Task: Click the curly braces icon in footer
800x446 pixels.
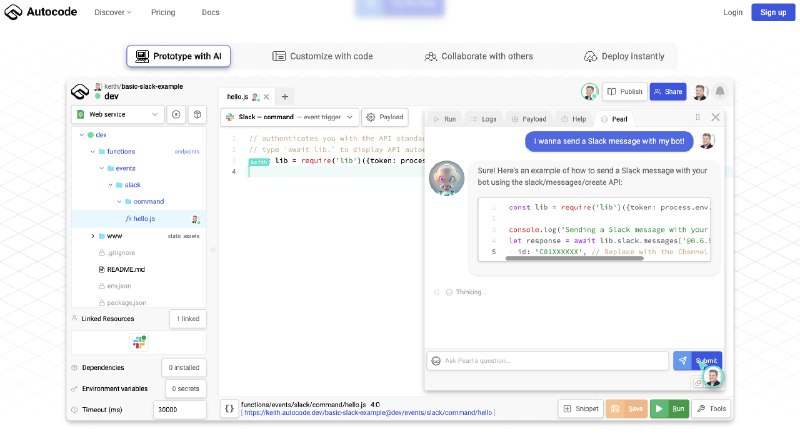Action: pyautogui.click(x=230, y=409)
